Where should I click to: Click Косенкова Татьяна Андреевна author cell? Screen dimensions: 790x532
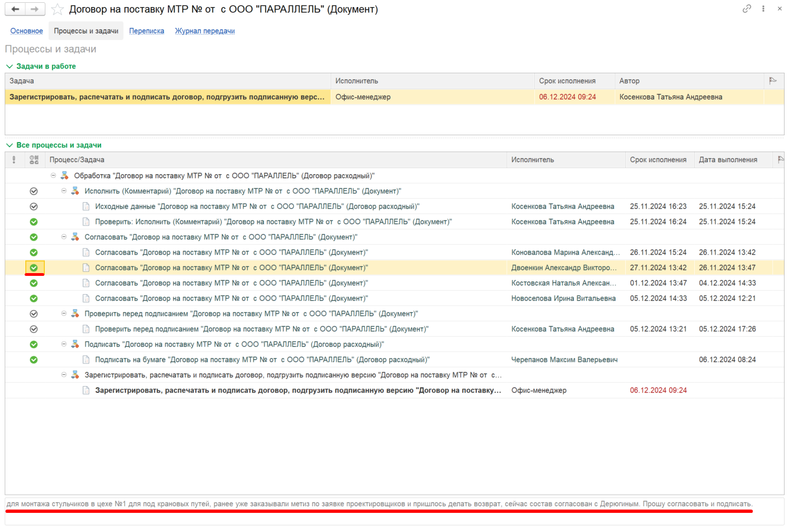coord(689,97)
